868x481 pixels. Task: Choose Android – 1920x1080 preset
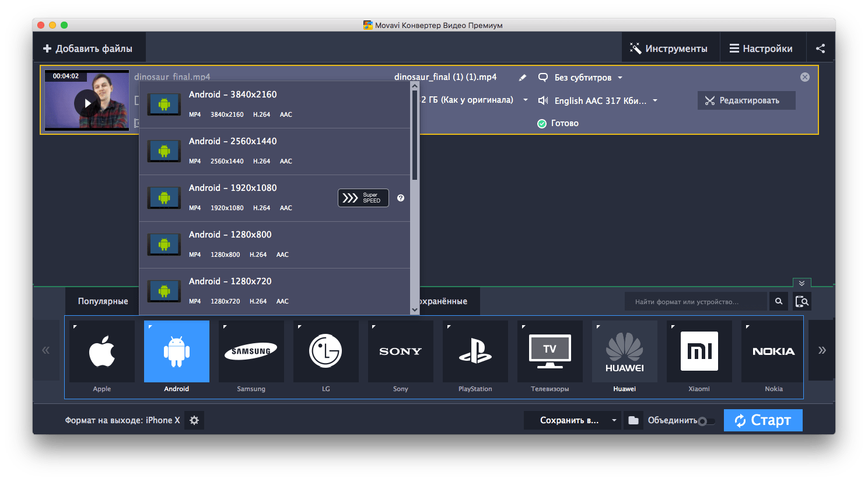[257, 198]
